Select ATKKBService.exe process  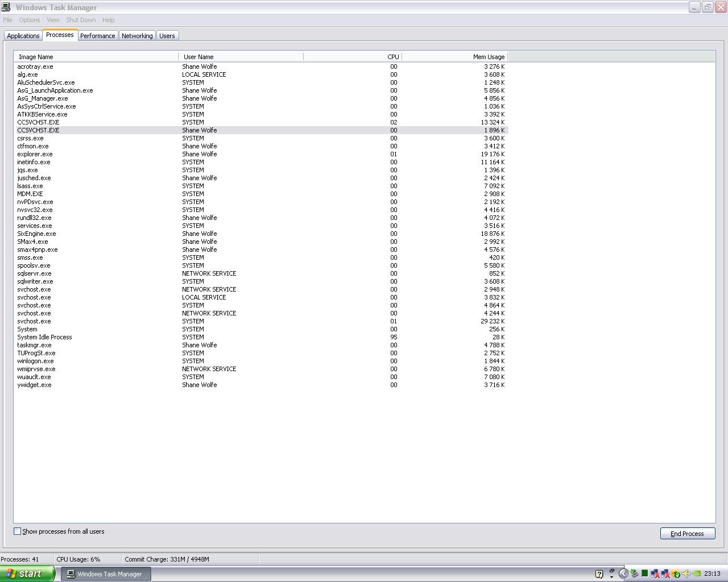click(261, 114)
